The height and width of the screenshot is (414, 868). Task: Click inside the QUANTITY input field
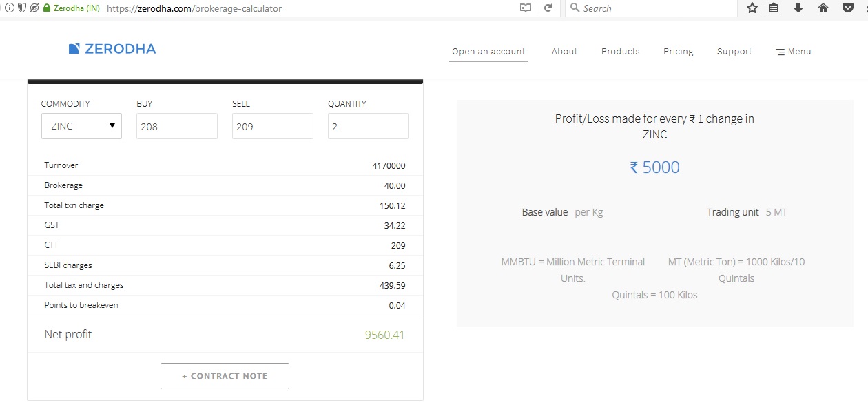pos(367,126)
